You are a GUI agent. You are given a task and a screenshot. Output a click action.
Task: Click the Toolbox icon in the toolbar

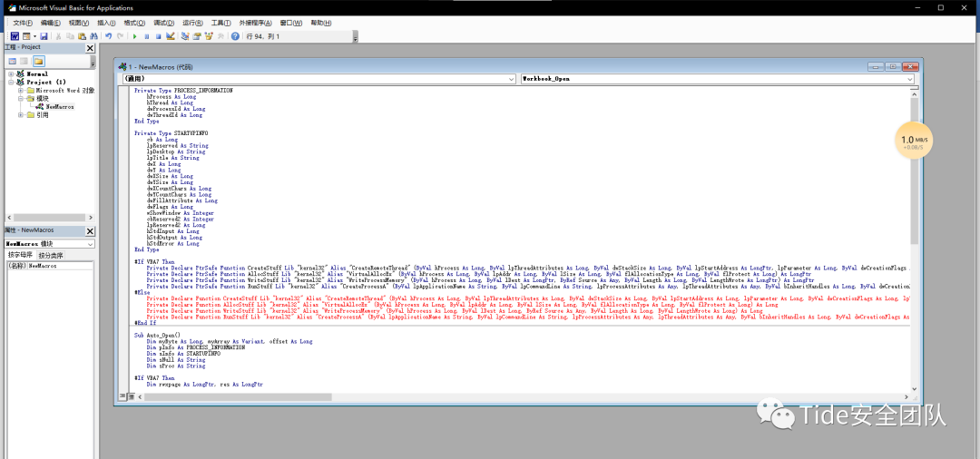pyautogui.click(x=220, y=36)
